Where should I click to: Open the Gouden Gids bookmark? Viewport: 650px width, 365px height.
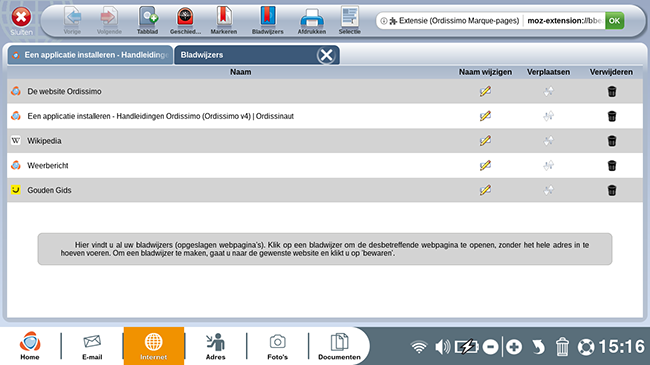49,190
